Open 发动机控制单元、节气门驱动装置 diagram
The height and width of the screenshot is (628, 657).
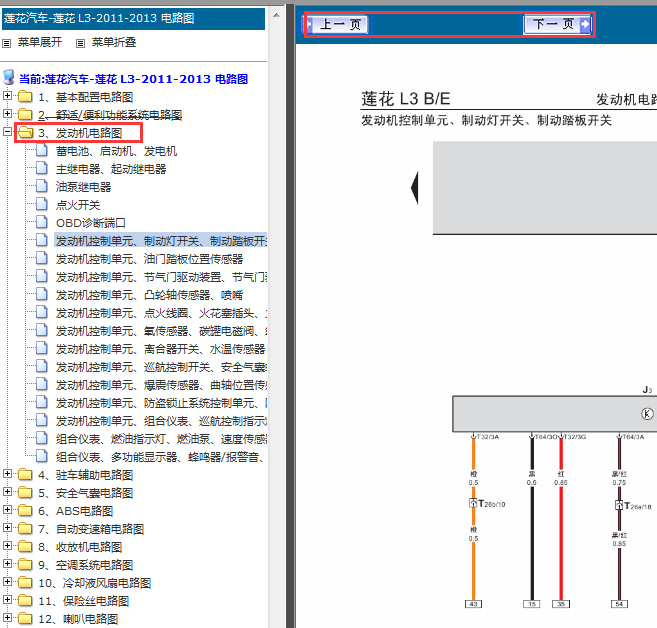pyautogui.click(x=161, y=277)
